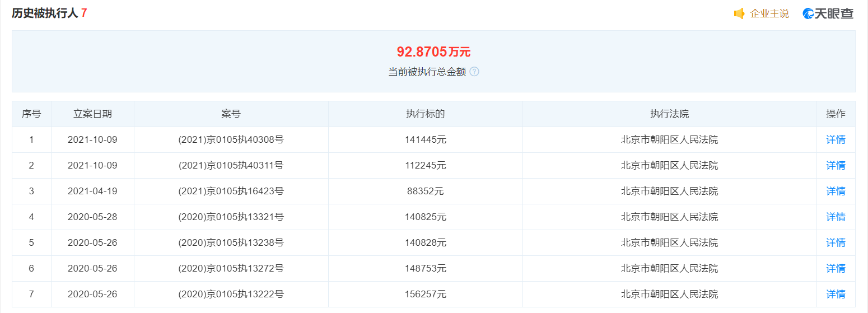
Task: Open 详情 for case 执40311号
Action: coord(836,165)
